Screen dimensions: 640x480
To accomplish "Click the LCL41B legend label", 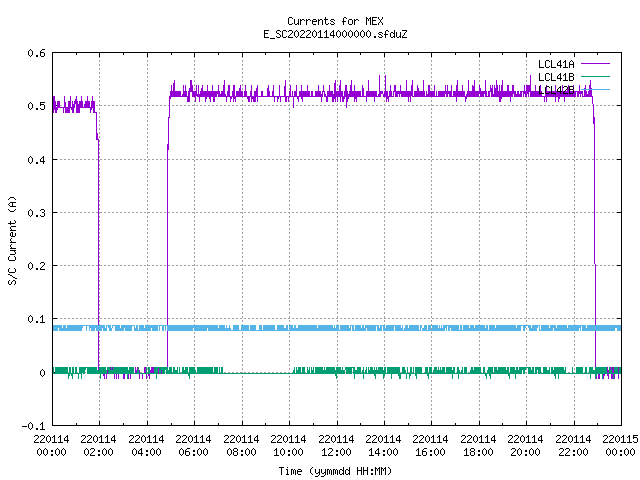I will tap(556, 77).
